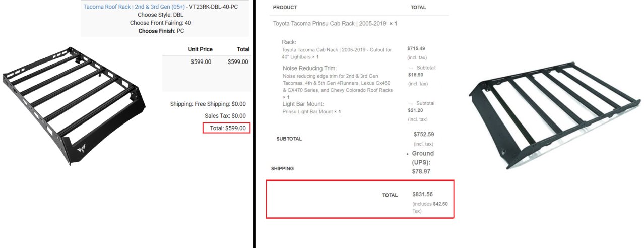The width and height of the screenshot is (644, 248).
Task: Select the red-boxed Total: $599.00 line
Action: click(226, 128)
